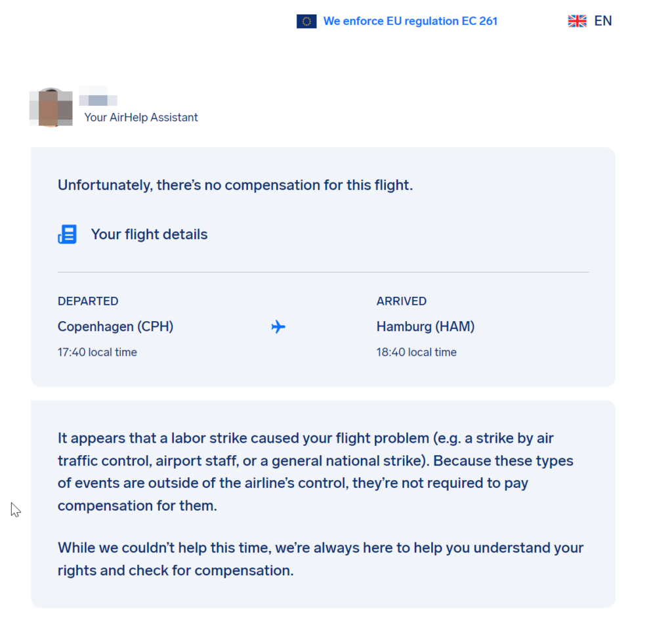The image size is (672, 618).
Task: Click the EU flag icon
Action: click(x=306, y=21)
